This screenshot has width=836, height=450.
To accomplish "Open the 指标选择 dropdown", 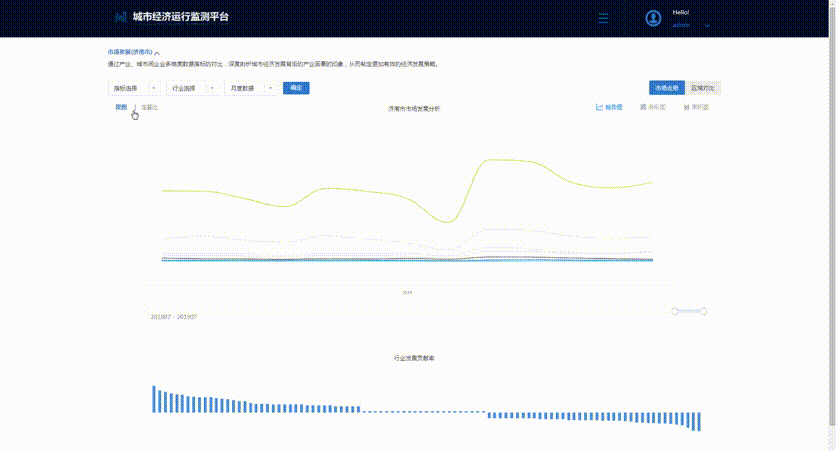I will [x=134, y=88].
